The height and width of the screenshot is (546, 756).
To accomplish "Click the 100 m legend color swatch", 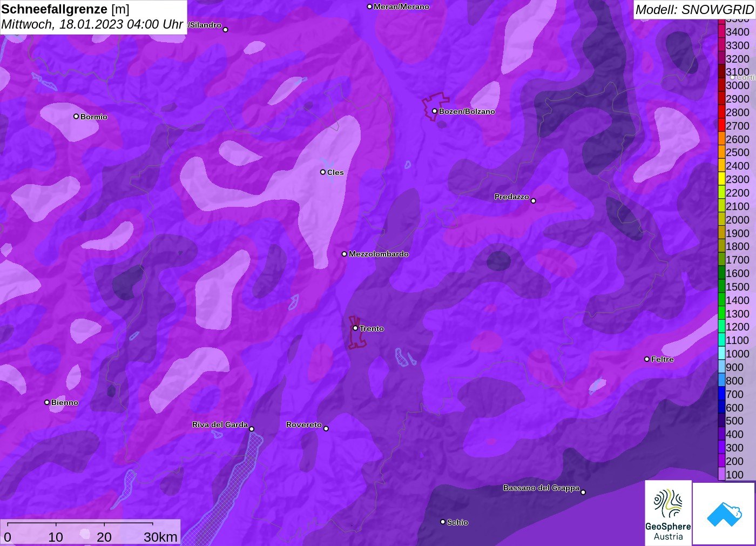I will point(721,474).
